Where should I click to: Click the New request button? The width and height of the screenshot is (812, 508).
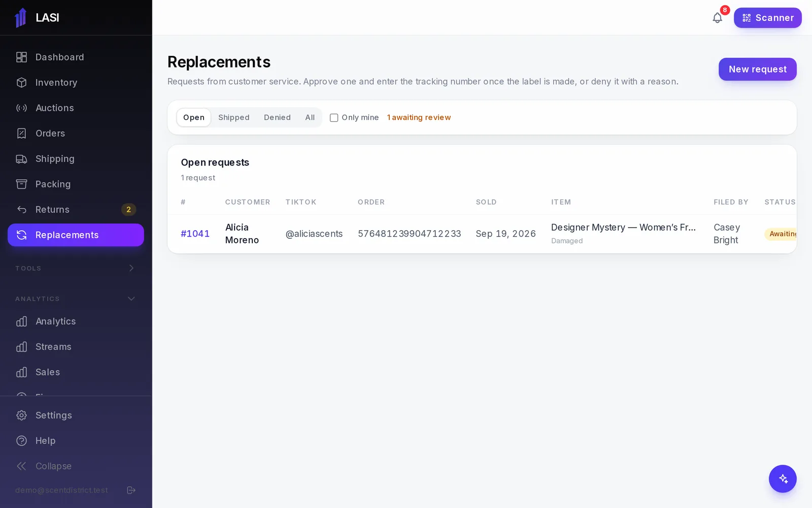(758, 69)
